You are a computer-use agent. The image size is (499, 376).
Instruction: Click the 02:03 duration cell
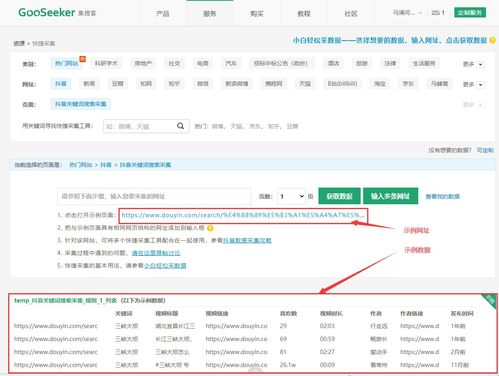point(327,326)
